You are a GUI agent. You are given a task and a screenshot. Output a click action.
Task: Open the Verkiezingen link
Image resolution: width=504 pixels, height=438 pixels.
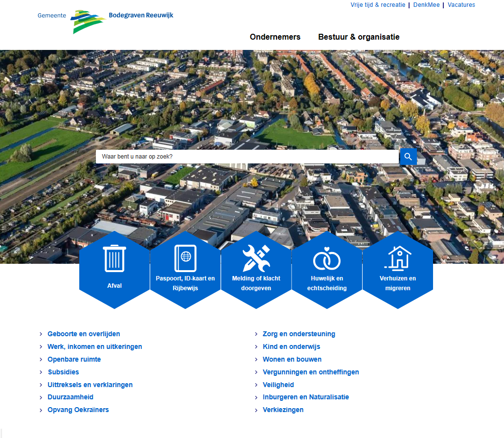point(283,410)
